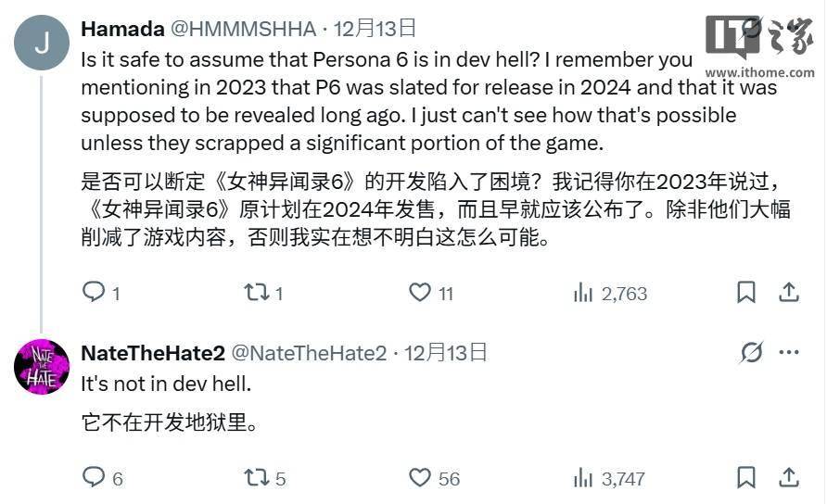
Task: Bookmark NateTheHate2's reply
Action: 745,478
